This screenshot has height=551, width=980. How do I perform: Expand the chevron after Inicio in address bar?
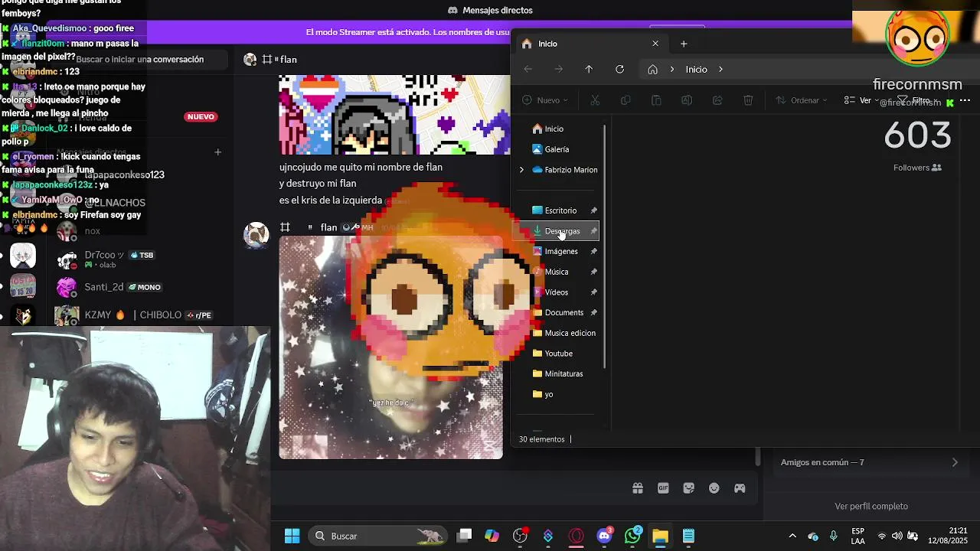coord(720,69)
